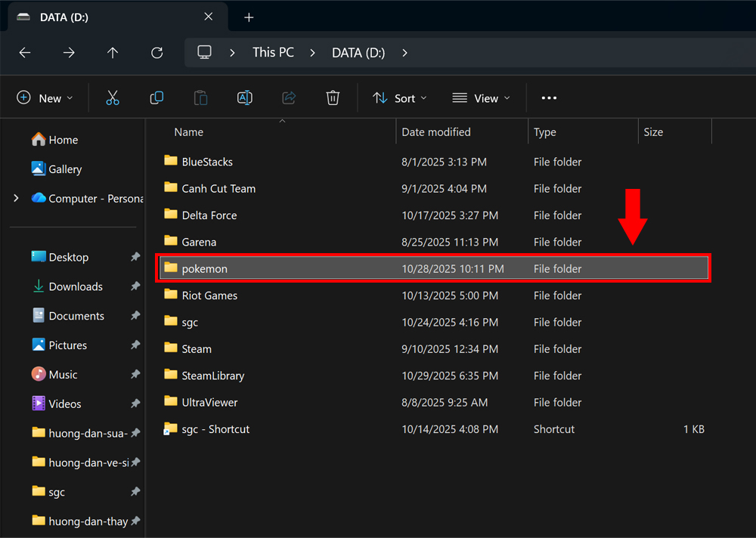Click the Refresh button
The width and height of the screenshot is (756, 538).
(157, 53)
